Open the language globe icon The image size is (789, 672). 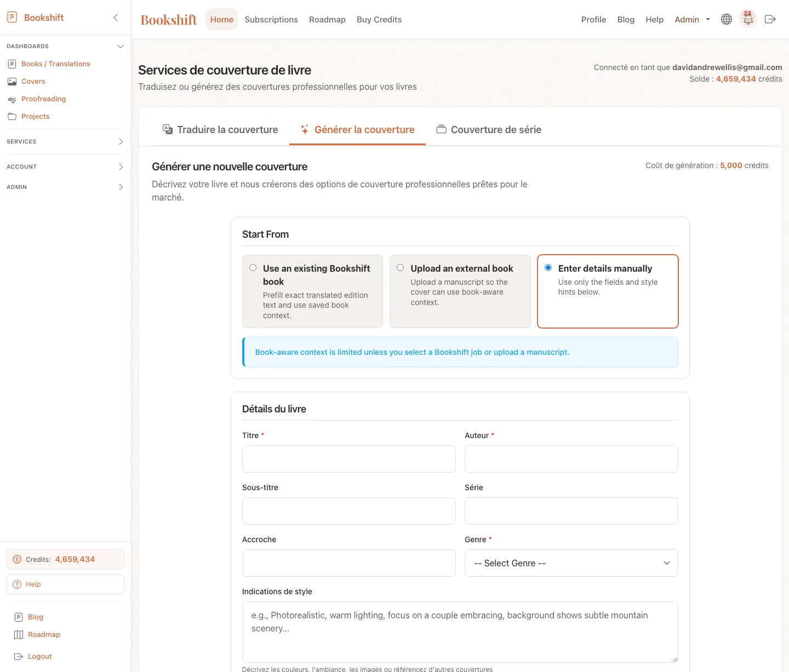pyautogui.click(x=727, y=19)
